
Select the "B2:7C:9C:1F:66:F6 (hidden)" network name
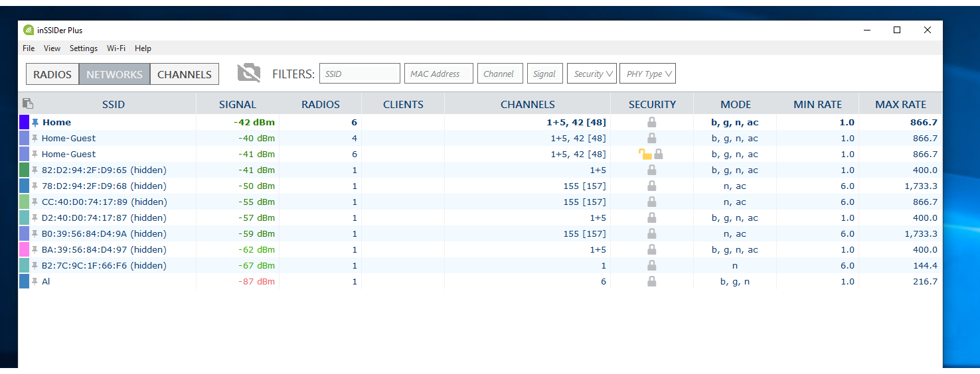pos(104,265)
